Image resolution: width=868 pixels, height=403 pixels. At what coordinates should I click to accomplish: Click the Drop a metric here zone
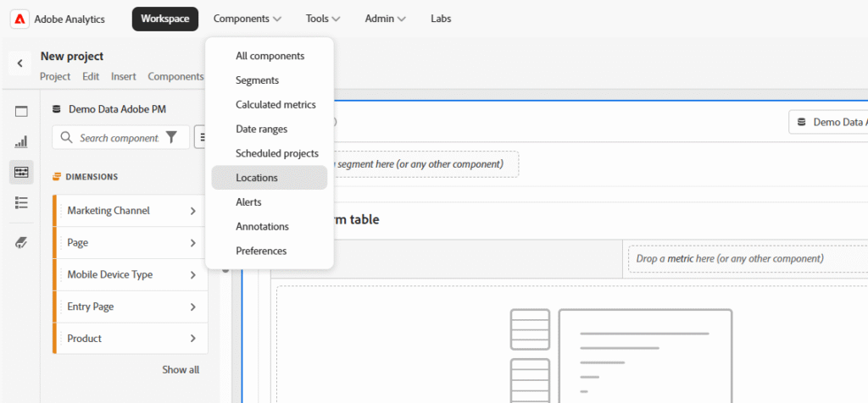coord(748,258)
